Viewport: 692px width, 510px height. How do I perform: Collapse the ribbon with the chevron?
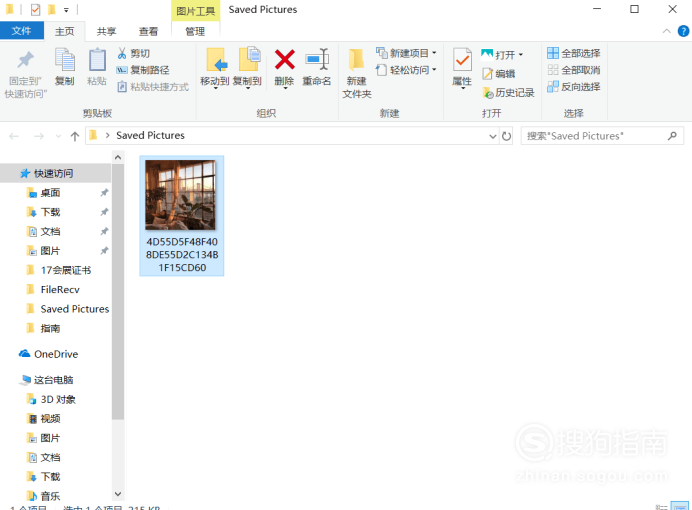[666, 31]
